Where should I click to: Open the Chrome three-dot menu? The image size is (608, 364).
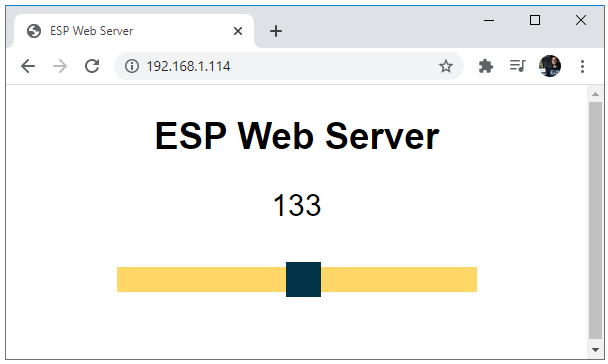[582, 66]
